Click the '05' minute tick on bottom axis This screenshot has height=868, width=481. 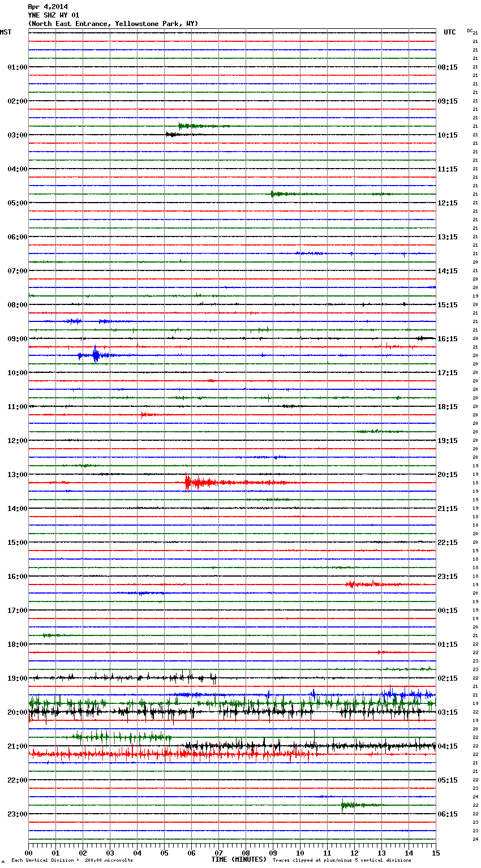[164, 853]
